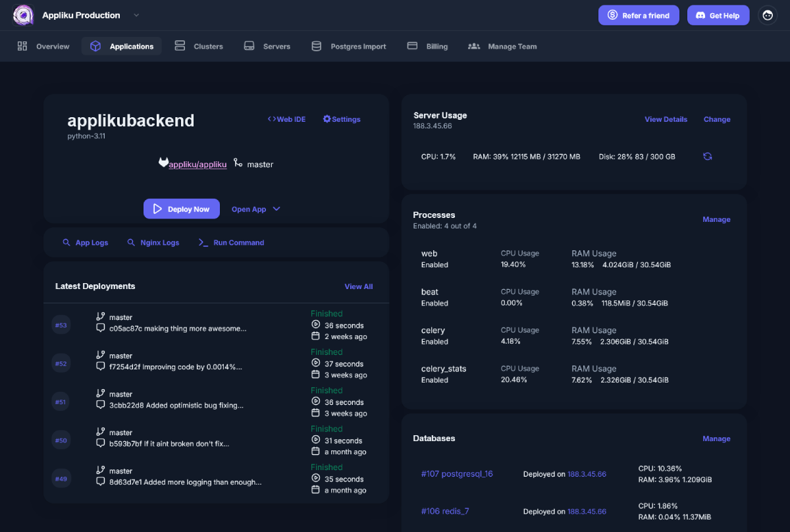The height and width of the screenshot is (532, 790).
Task: Click the Nginx Logs magnifier icon
Action: (131, 242)
